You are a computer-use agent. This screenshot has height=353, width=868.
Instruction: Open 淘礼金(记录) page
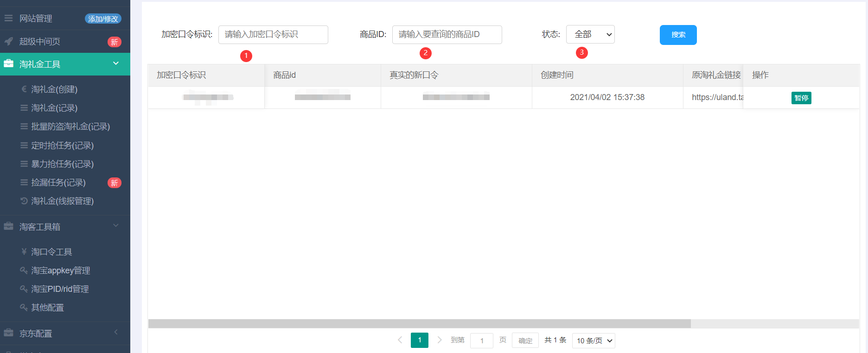click(54, 108)
